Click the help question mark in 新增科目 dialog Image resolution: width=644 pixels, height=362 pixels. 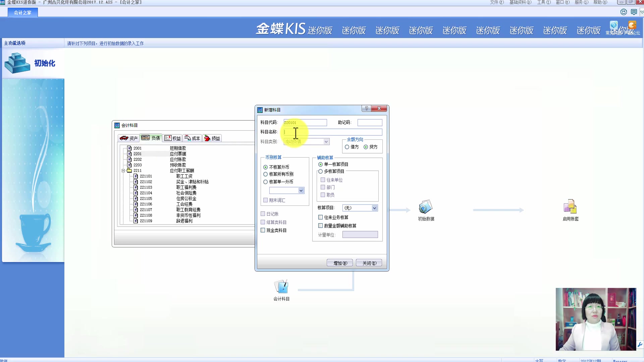click(x=366, y=109)
